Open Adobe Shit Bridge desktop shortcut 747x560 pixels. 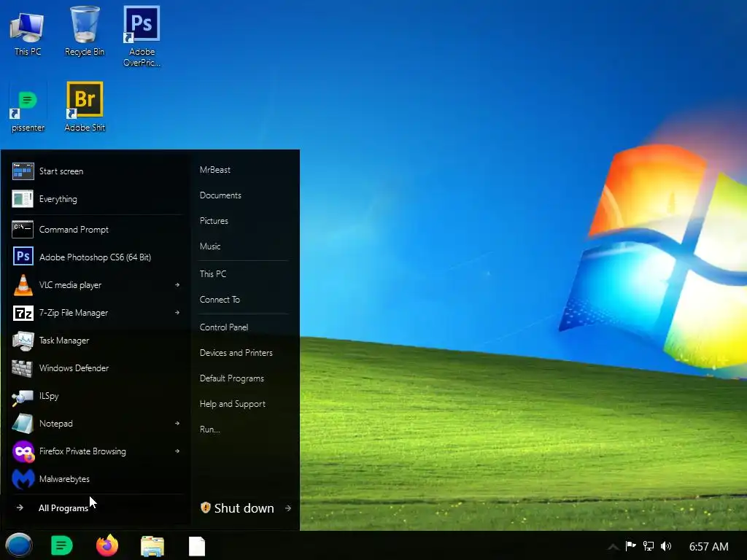click(x=85, y=108)
